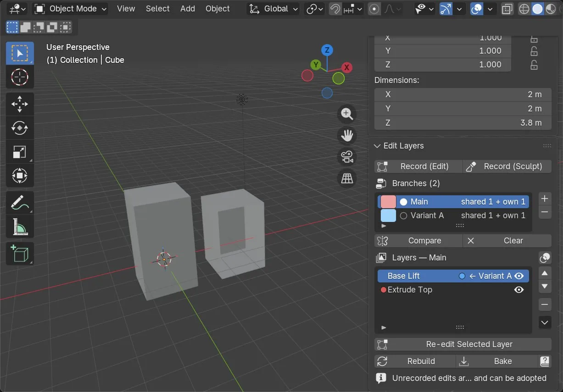Click the zoom magnifier viewport icon
The image size is (563, 392).
347,114
